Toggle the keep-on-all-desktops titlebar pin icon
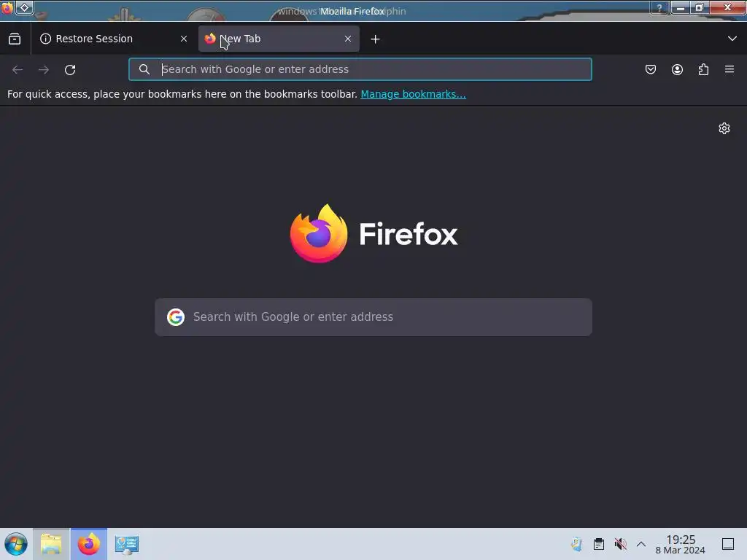Image resolution: width=747 pixels, height=560 pixels. [x=25, y=7]
